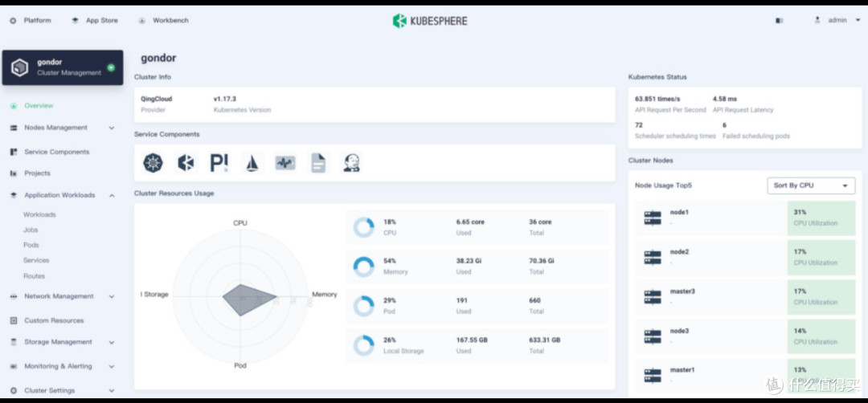Click the KubeSphere logo in header
This screenshot has width=868, height=403.
coord(430,20)
